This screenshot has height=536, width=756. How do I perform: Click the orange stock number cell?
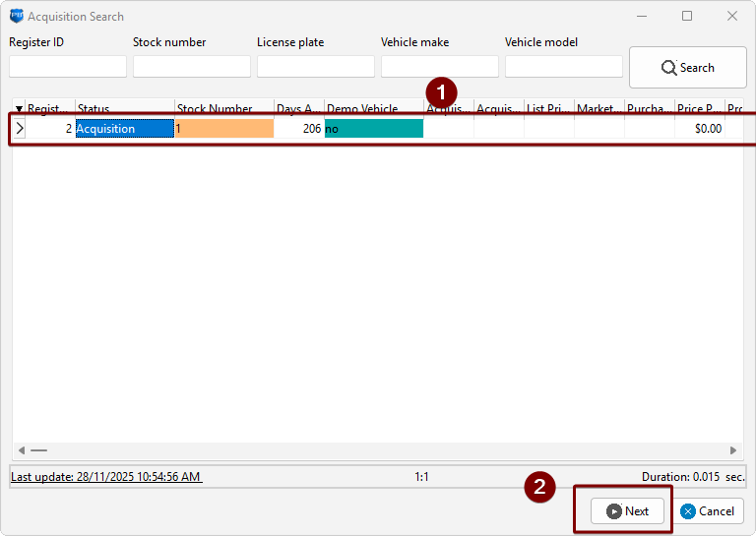tap(224, 129)
